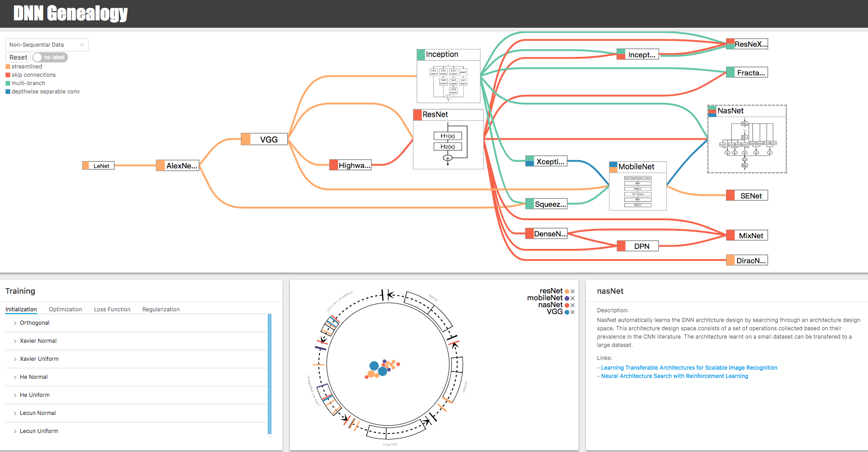Expand the He Uniform row
868x452 pixels.
(136, 395)
